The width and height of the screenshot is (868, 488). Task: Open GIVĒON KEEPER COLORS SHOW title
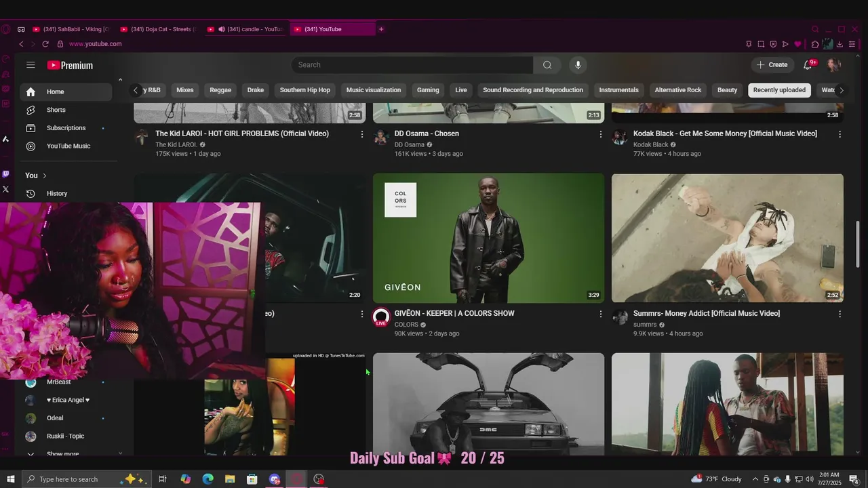[454, 314]
